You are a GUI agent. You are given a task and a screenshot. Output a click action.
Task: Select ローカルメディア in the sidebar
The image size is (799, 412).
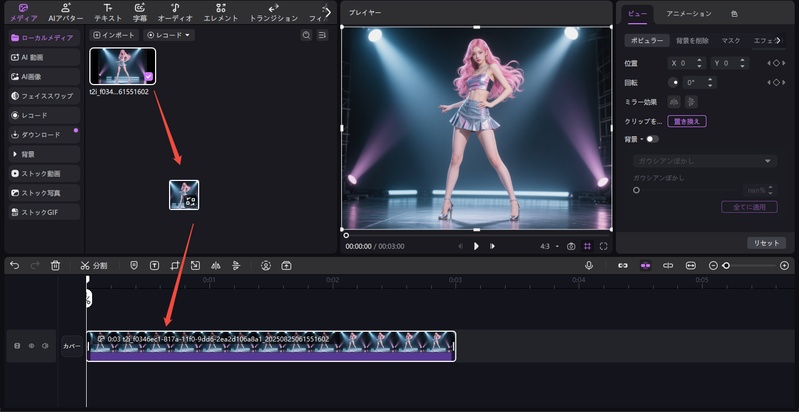(x=44, y=38)
